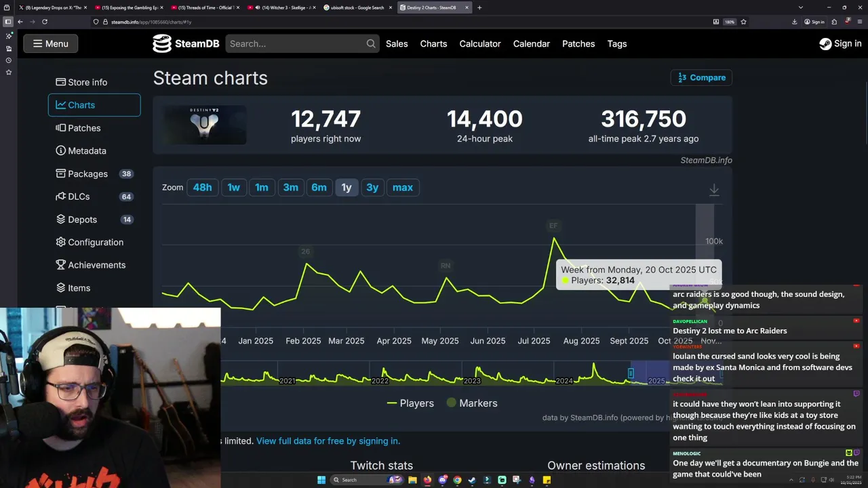Open the Calendar nav item
Image resolution: width=868 pixels, height=488 pixels.
(531, 43)
